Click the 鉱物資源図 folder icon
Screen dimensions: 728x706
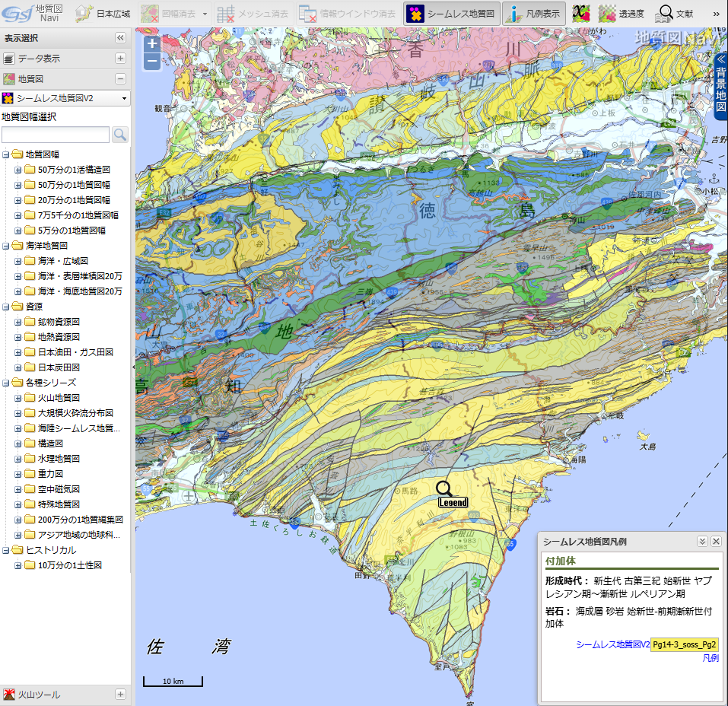coord(30,321)
